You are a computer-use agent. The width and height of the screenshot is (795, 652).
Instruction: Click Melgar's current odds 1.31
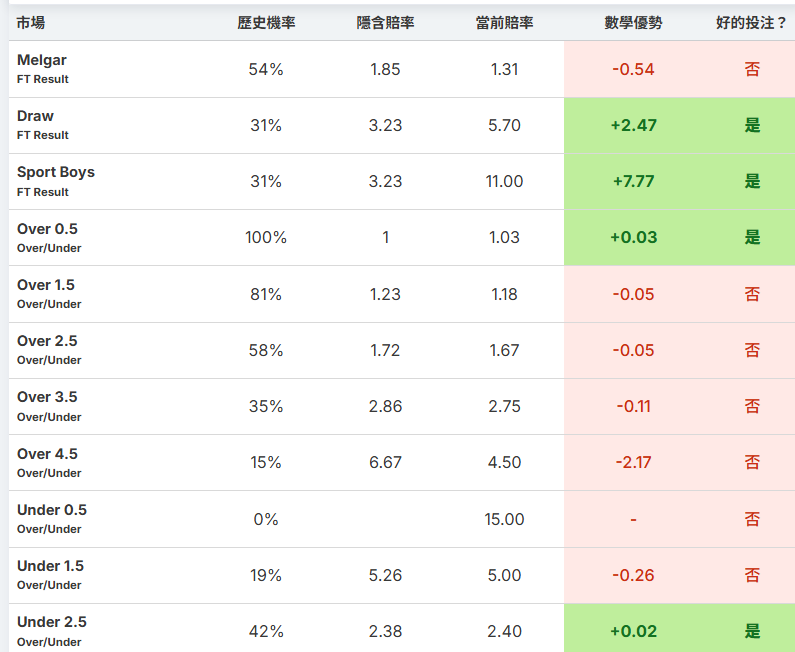click(x=504, y=69)
